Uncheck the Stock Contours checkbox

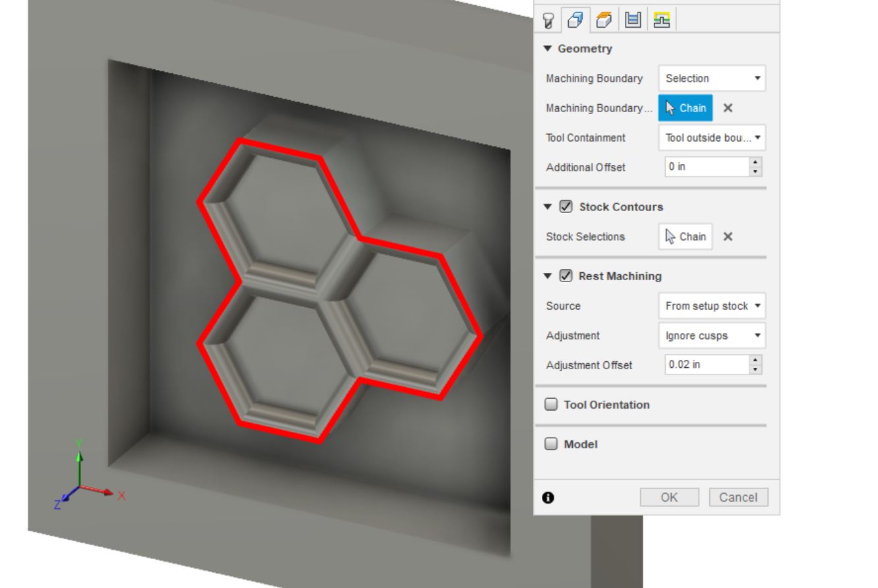(566, 207)
